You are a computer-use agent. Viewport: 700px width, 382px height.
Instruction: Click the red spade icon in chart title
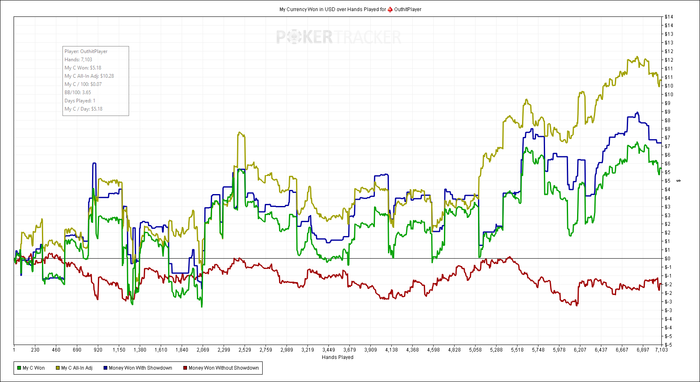(390, 9)
